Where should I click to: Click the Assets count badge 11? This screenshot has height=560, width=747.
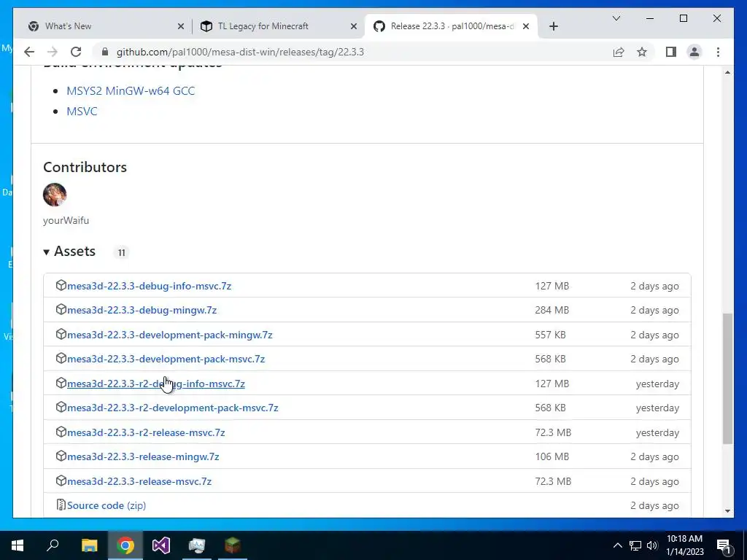122,252
